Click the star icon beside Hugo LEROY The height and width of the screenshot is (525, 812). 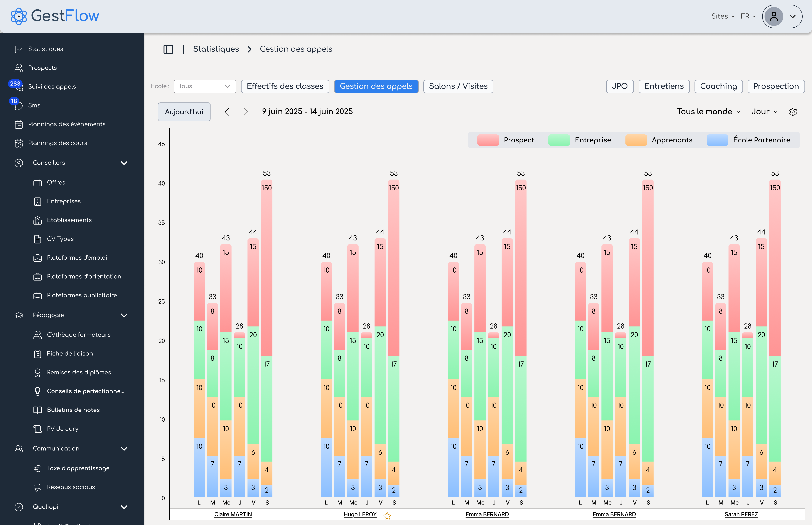(387, 516)
